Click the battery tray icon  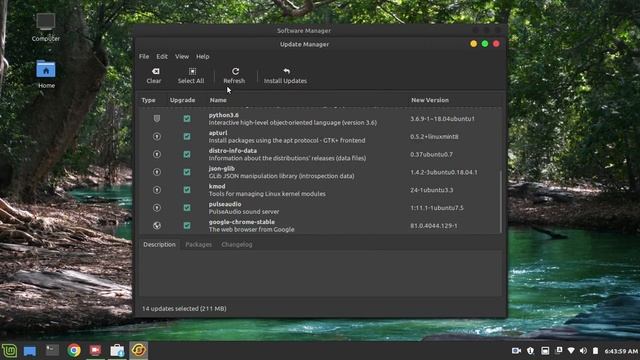pyautogui.click(x=596, y=351)
